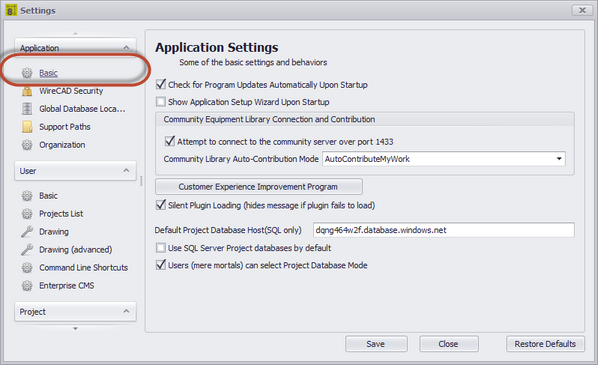Click the splitter grip beside the navigation pane
Viewport: 598px width, 365px height.
pyautogui.click(x=141, y=181)
